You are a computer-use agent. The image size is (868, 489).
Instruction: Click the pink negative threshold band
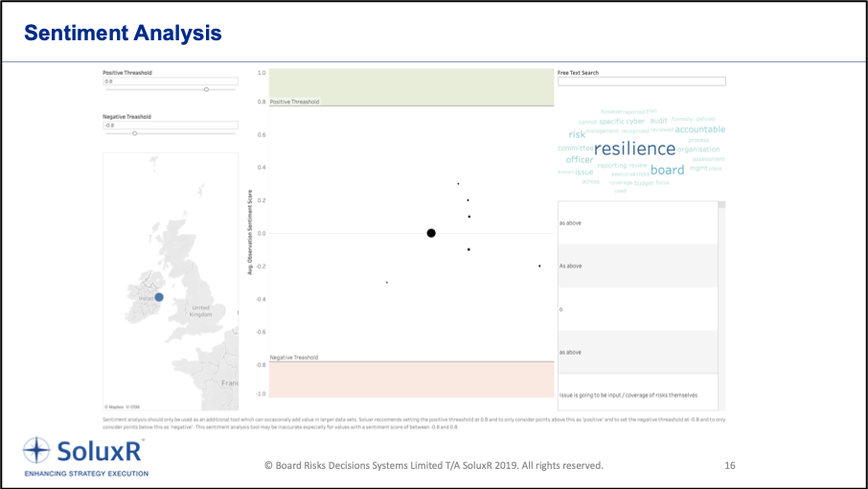(411, 380)
